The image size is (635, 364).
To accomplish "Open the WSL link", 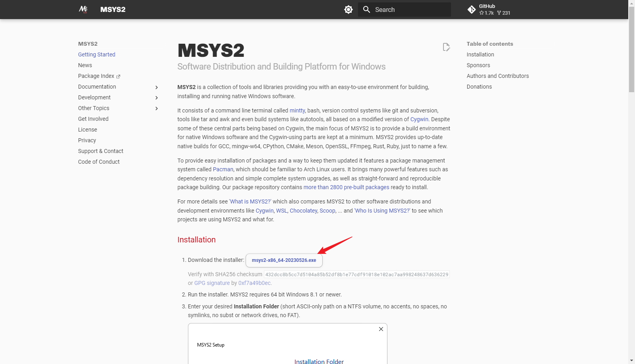I will click(x=281, y=211).
